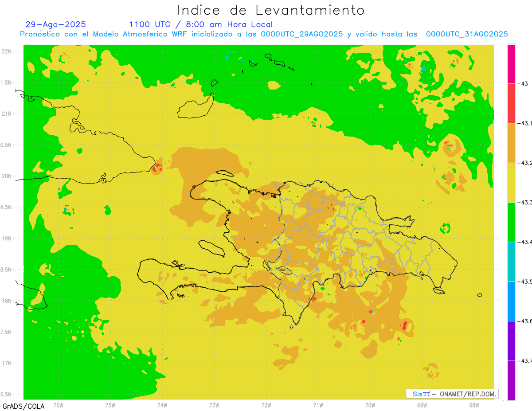Click the title 'Indice de Levantamiento'
532x411 pixels.
click(x=271, y=10)
